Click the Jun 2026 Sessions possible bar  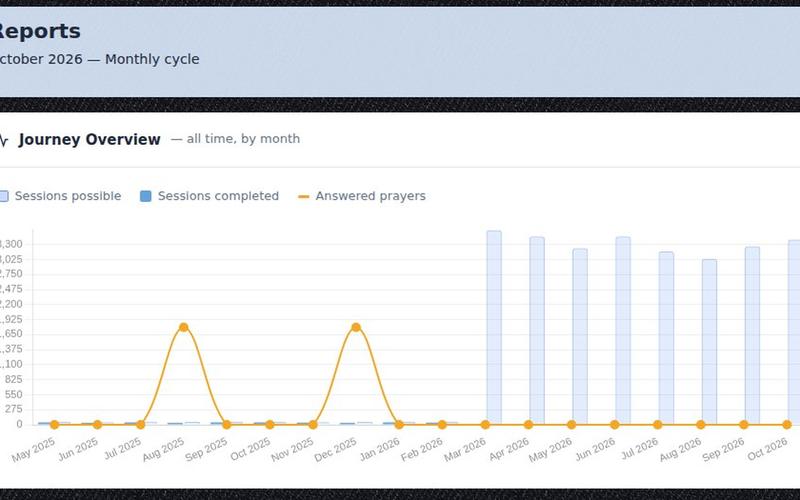(x=623, y=330)
